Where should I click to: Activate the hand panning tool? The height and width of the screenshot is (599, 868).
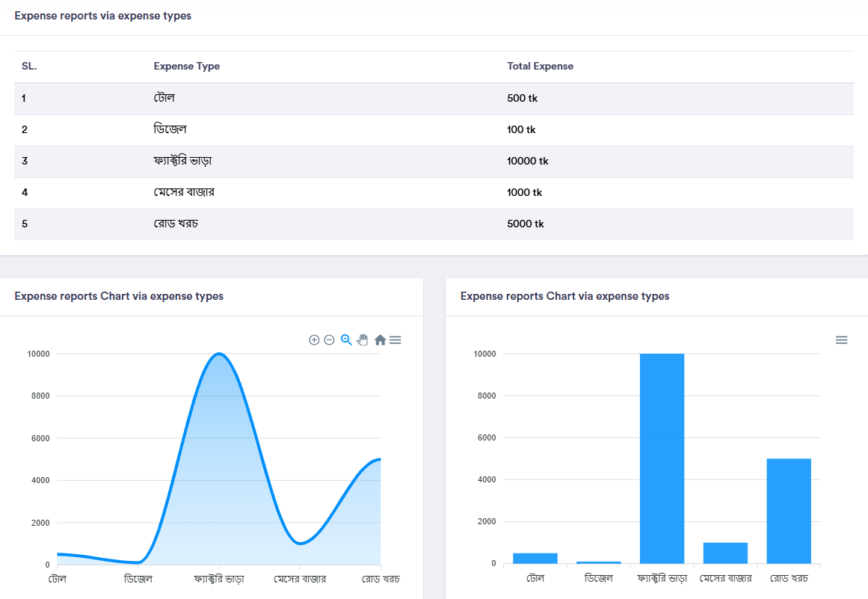pos(363,340)
